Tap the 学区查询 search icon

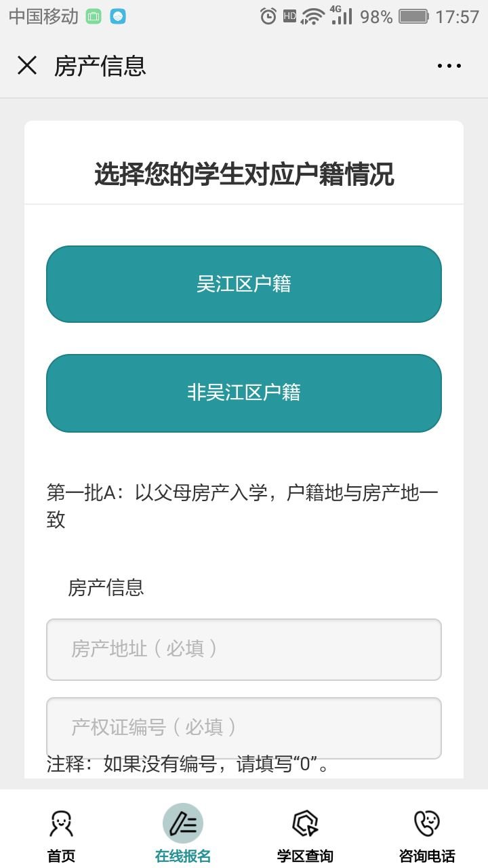[x=305, y=823]
